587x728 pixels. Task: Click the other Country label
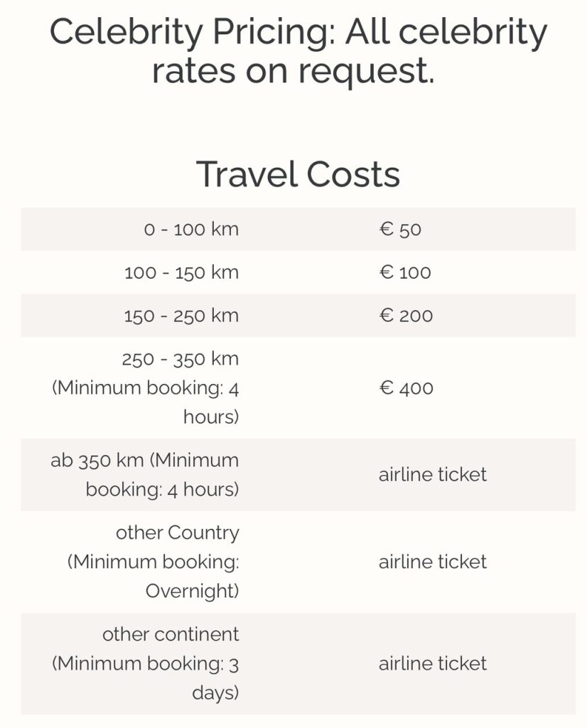(178, 532)
